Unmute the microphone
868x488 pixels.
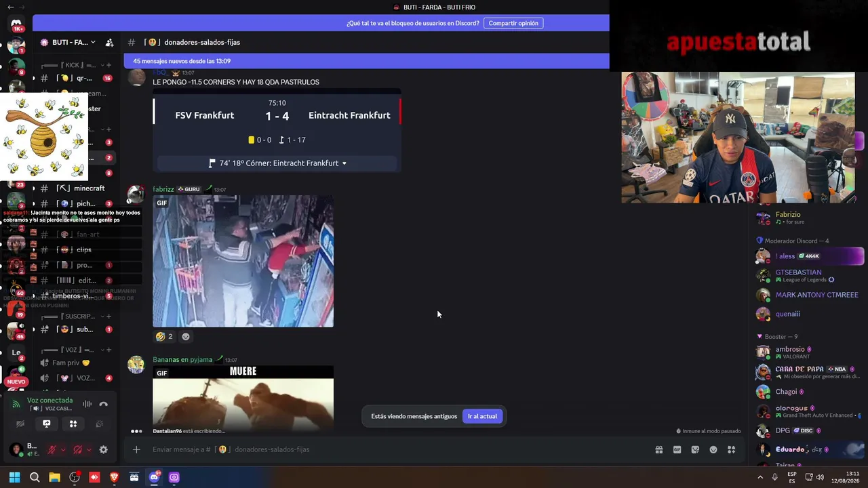(51, 449)
